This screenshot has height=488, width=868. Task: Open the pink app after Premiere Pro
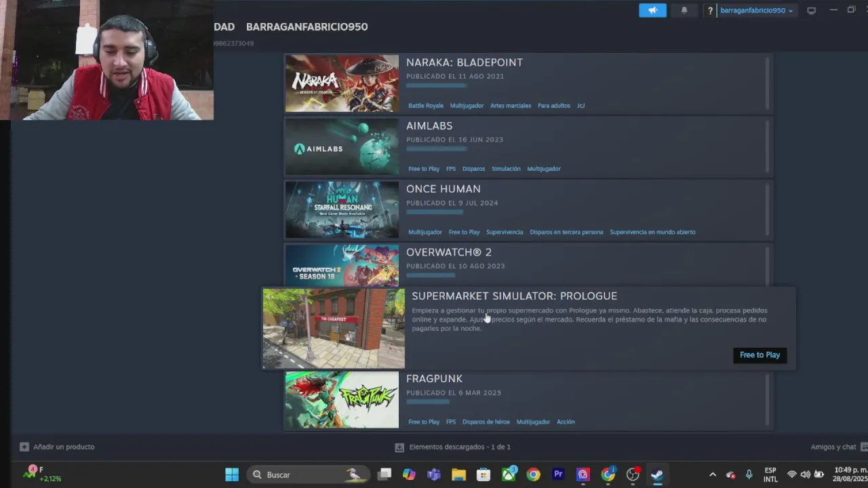(x=583, y=474)
